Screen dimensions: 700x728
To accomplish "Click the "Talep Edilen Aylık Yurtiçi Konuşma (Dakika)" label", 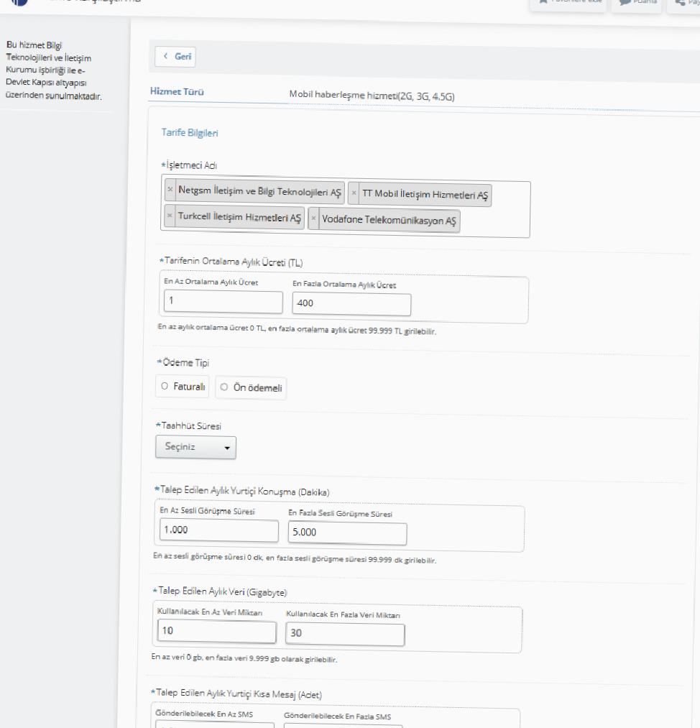I will pyautogui.click(x=244, y=491).
